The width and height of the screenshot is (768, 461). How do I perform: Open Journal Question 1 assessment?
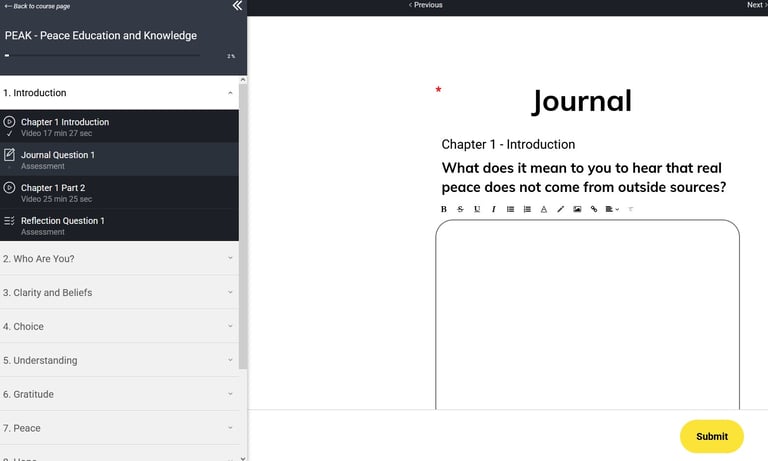(120, 160)
